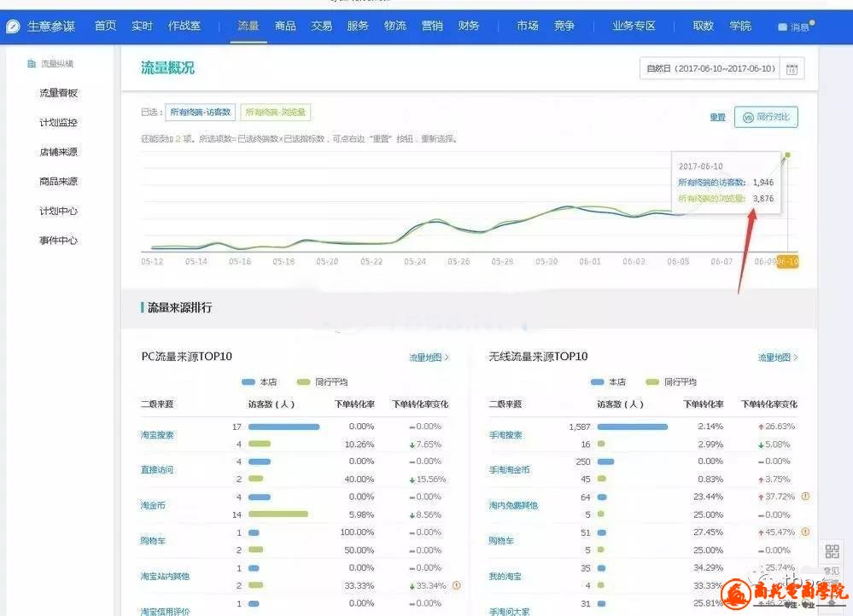Toggle PC chart legend 同行平均
Viewport: 853px width, 616px height.
(322, 381)
